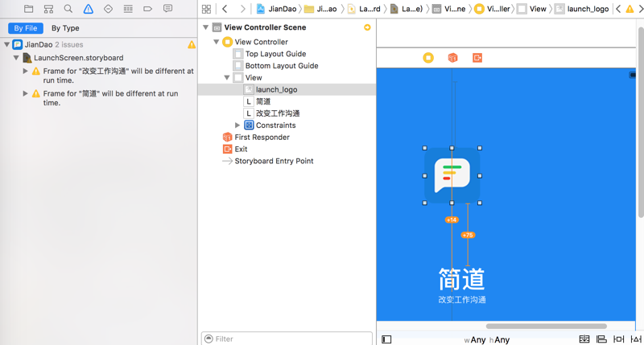Open the Test navigator diamond icon

point(108,9)
